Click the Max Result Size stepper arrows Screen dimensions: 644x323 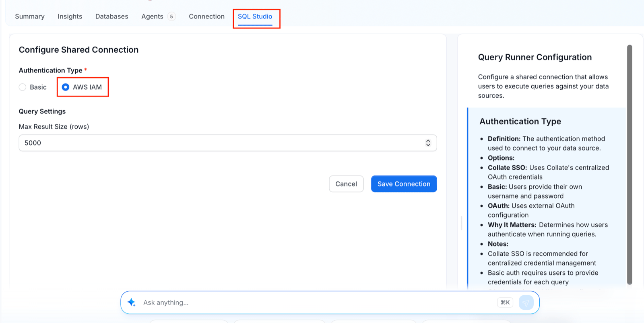click(x=428, y=143)
